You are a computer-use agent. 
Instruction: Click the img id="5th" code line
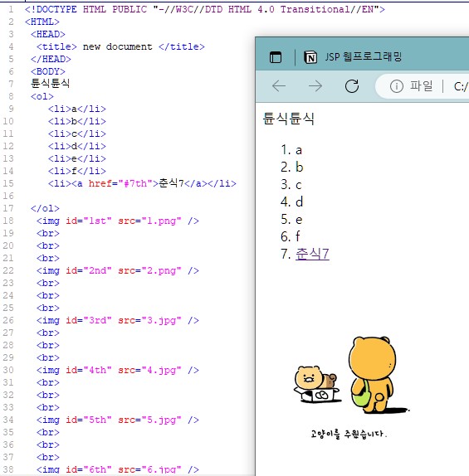[x=118, y=420]
